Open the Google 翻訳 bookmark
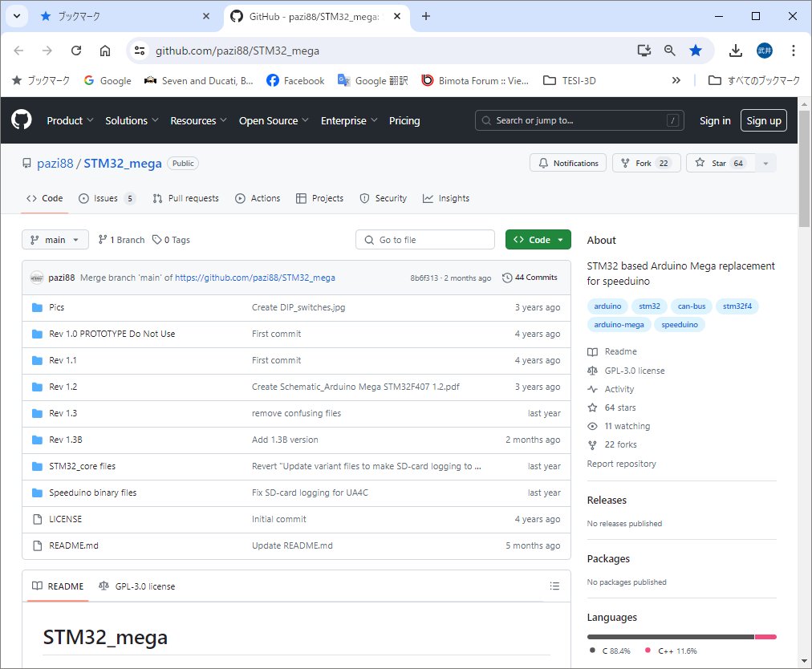Viewport: 812px width, 669px height. tap(373, 80)
